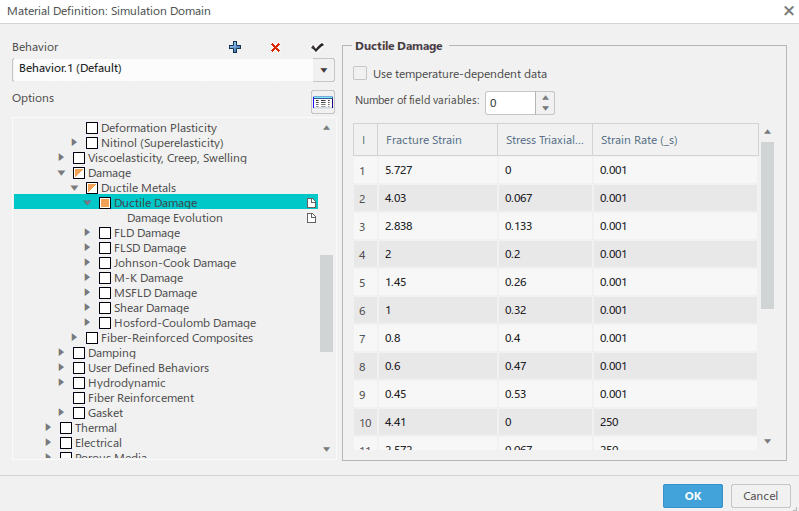Viewport: 799px width, 511px height.
Task: Expand the Hydrodynamic node
Action: point(61,382)
